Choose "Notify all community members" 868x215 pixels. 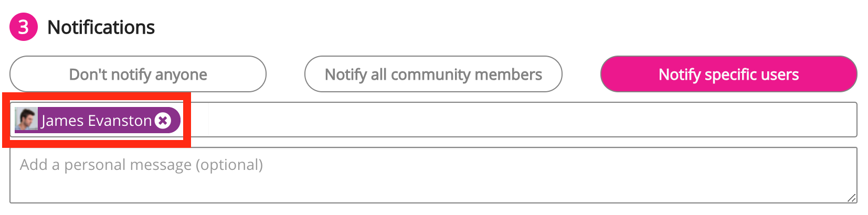433,74
